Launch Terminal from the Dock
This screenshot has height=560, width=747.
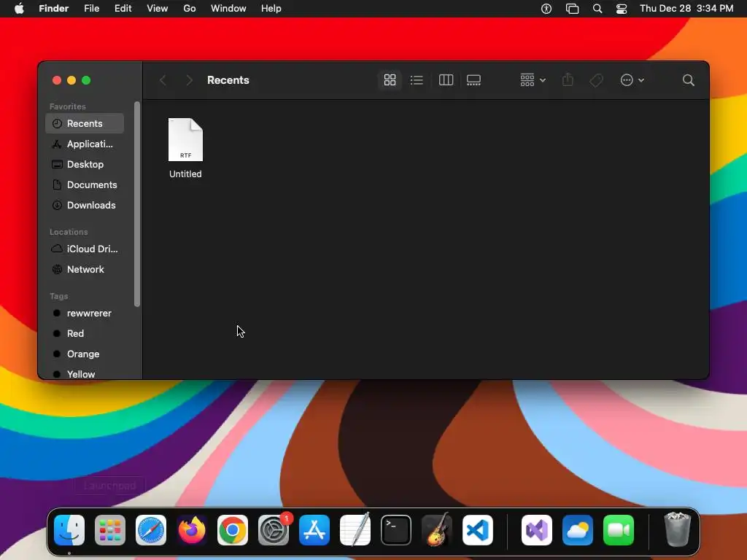click(396, 530)
